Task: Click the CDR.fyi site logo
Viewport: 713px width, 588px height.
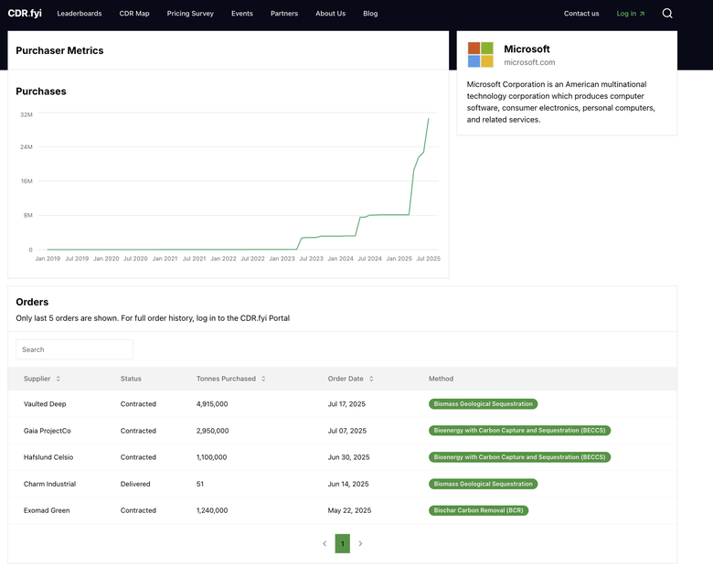Action: click(x=25, y=14)
